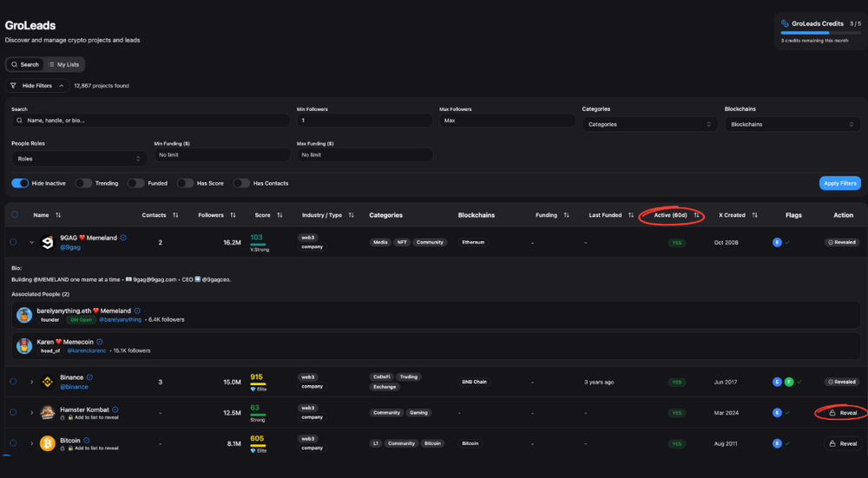Image resolution: width=868 pixels, height=478 pixels.
Task: Open the Bitcoin orange logo
Action: [x=48, y=443]
